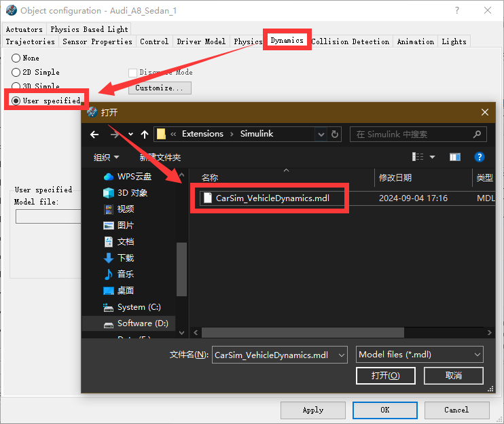This screenshot has width=504, height=424.
Task: Open 视频 videos folder
Action: click(119, 209)
